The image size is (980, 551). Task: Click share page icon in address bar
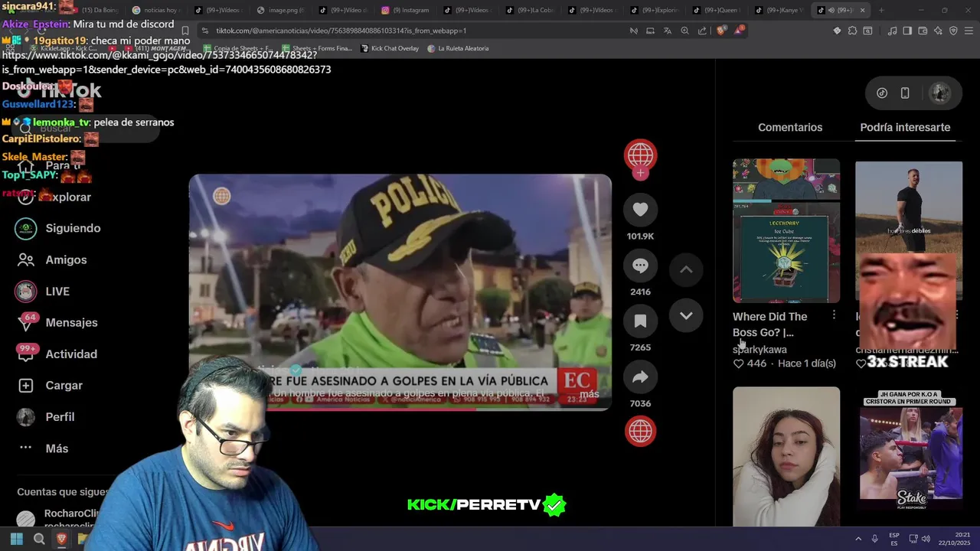click(x=702, y=31)
